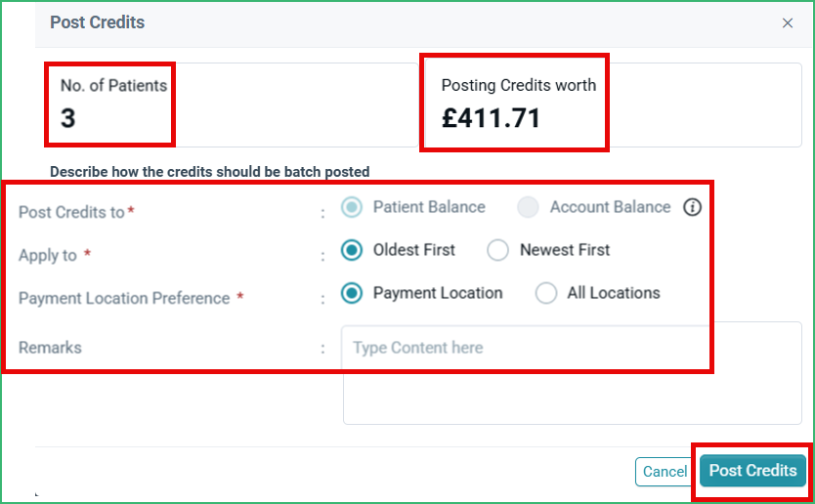Choose the Account Balance radio option
815x504 pixels.
[528, 207]
